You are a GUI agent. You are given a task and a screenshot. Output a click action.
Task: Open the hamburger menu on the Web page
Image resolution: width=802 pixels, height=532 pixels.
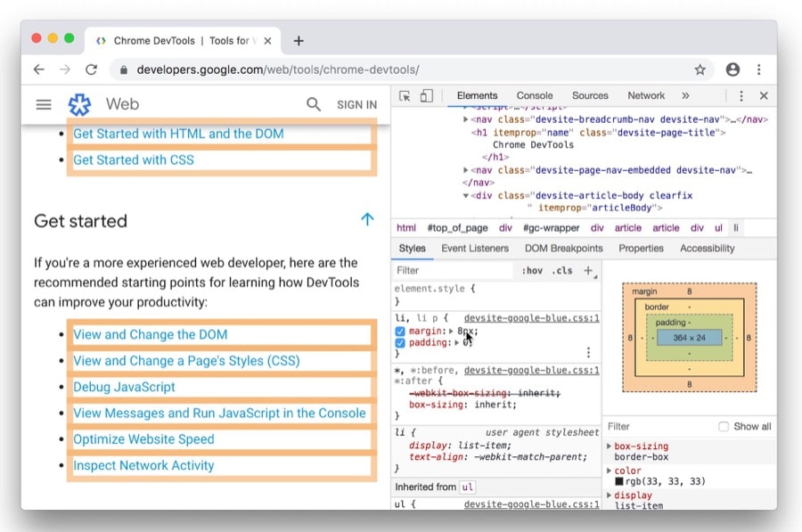coord(44,104)
